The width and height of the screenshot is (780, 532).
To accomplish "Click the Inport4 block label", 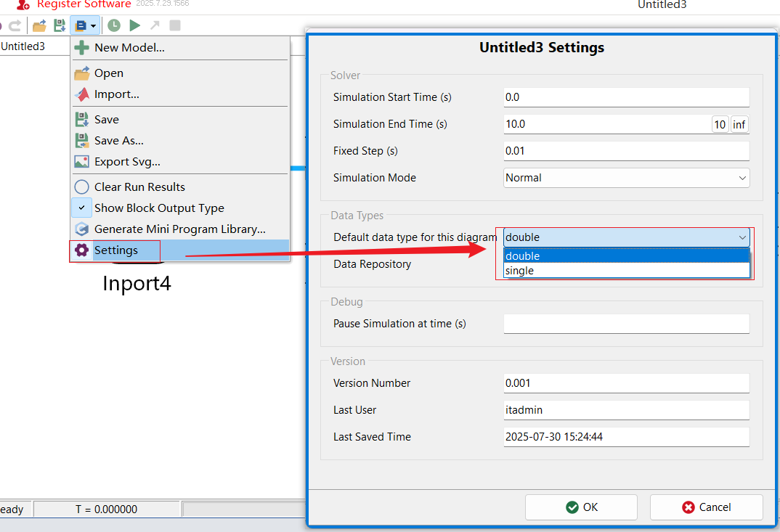I will click(137, 283).
